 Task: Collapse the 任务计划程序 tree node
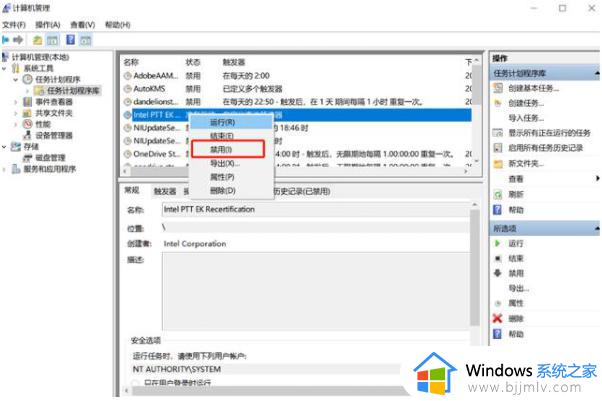[x=16, y=80]
